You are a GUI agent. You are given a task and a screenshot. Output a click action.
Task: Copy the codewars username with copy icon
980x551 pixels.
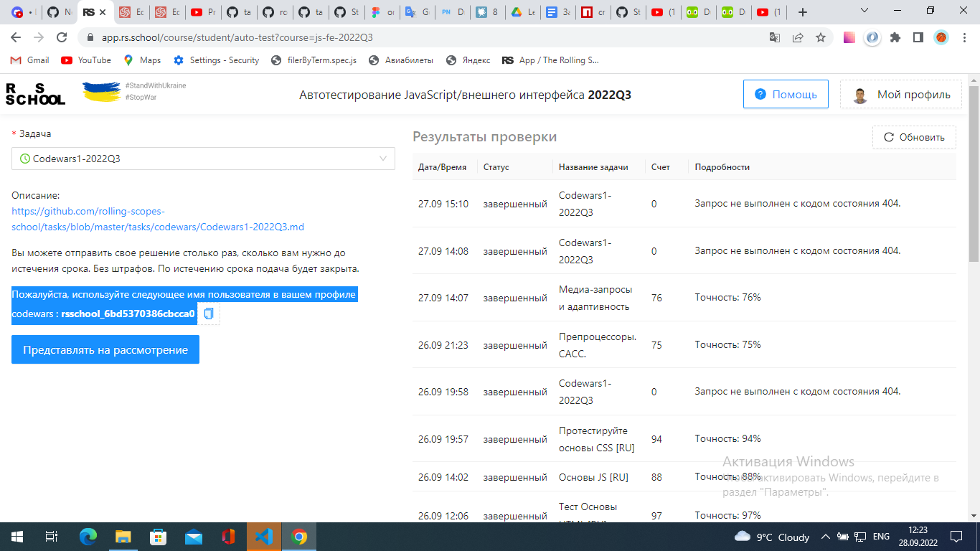pos(209,314)
